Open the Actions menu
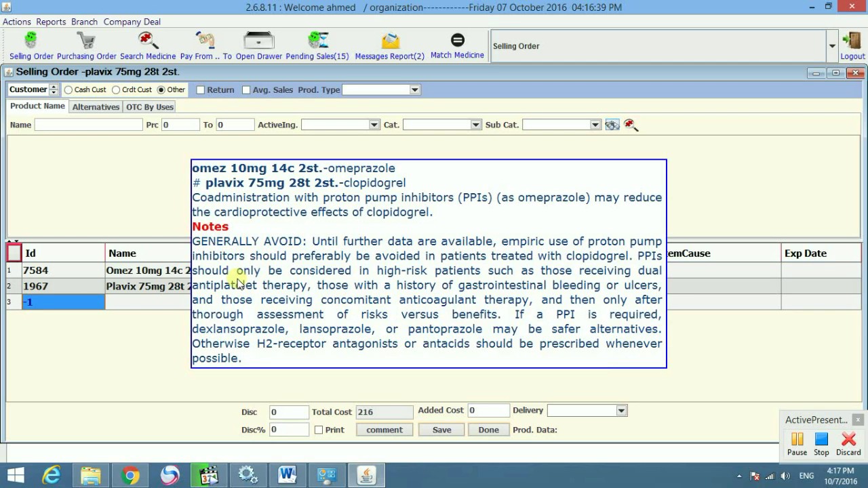 coord(17,22)
